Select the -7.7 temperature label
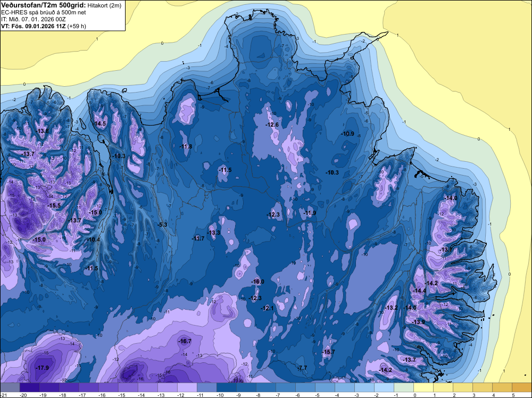 coord(302,368)
